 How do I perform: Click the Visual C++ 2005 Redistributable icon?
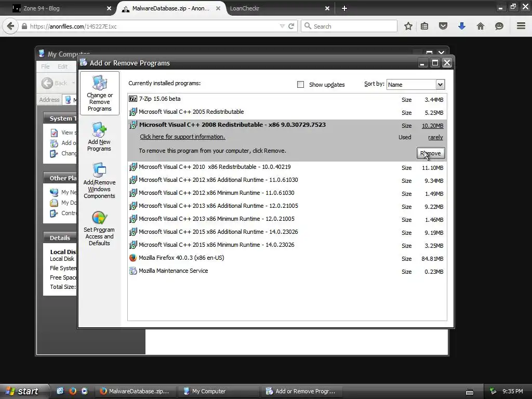click(133, 112)
